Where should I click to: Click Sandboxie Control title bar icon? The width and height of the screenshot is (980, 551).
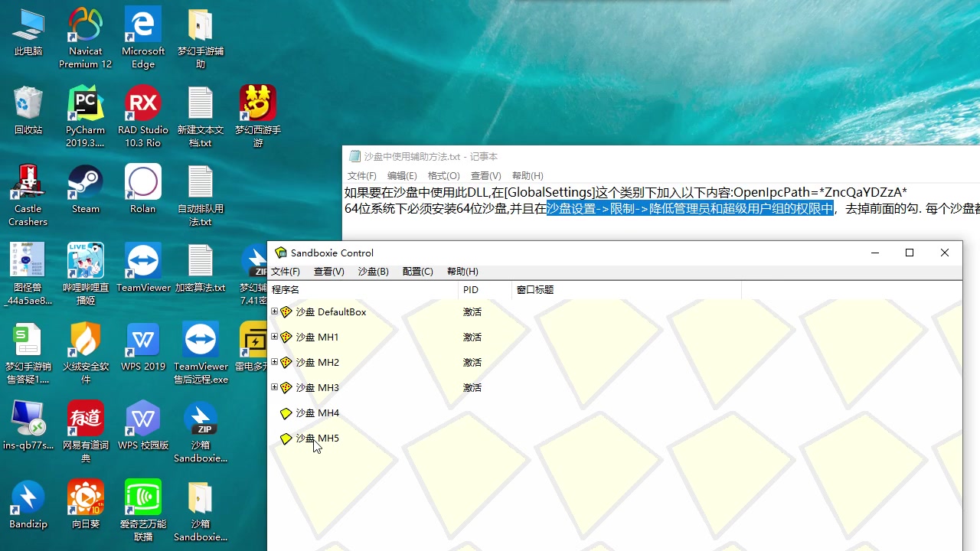pyautogui.click(x=281, y=253)
